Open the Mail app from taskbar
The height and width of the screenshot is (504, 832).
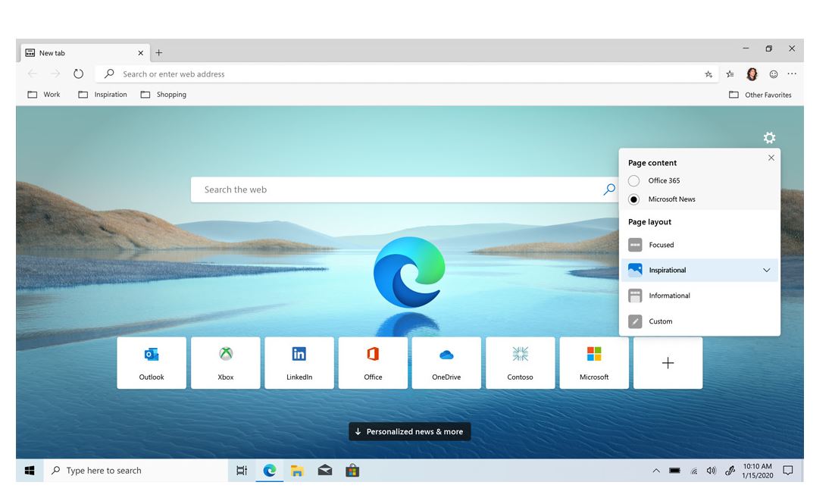(325, 471)
